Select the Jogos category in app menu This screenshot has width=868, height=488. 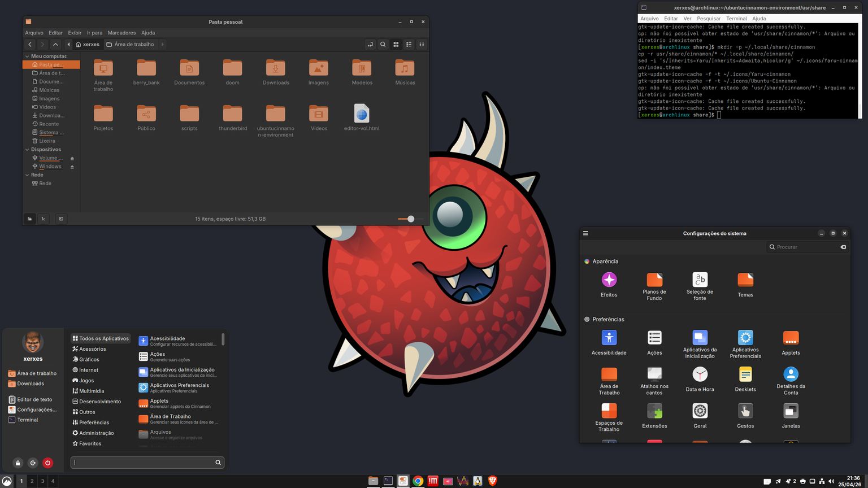tap(86, 381)
